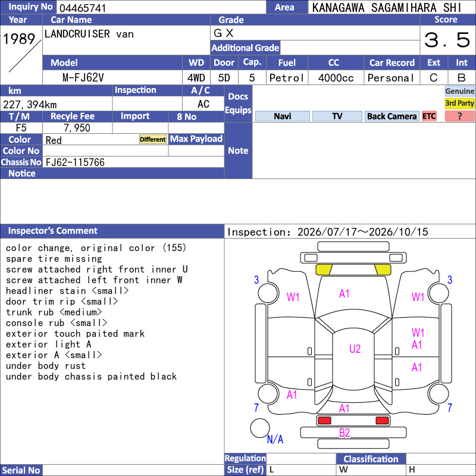This screenshot has height=476, width=476.
Task: Click the 4WD drive value
Action: [x=196, y=78]
